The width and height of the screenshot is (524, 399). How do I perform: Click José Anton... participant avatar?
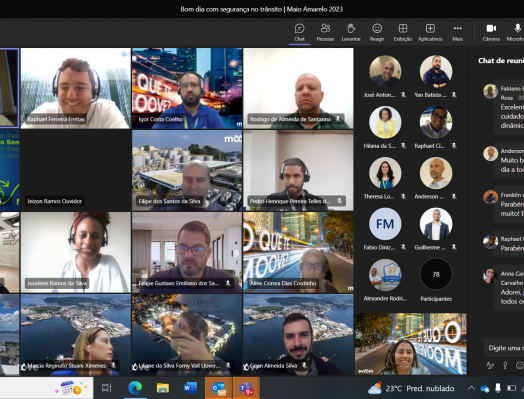click(385, 72)
